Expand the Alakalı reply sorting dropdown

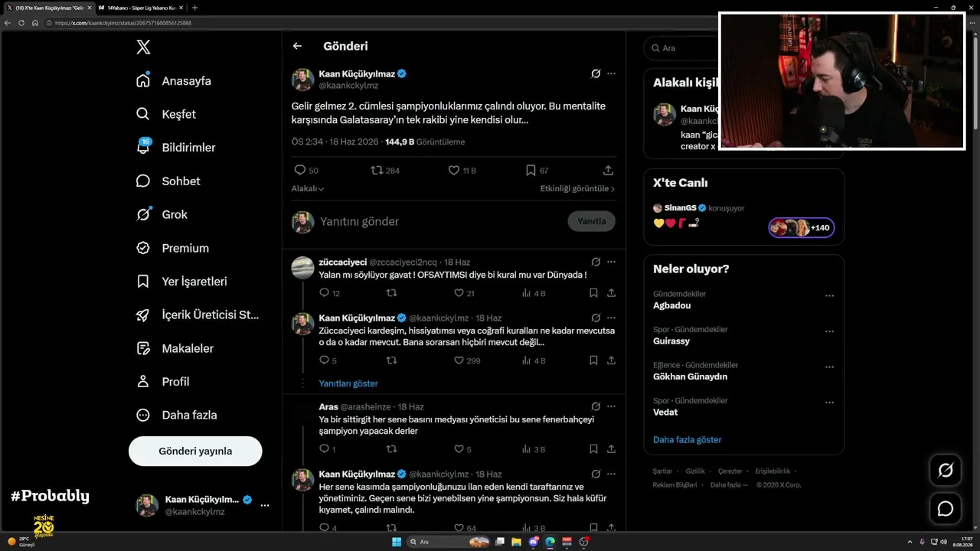pyautogui.click(x=308, y=188)
